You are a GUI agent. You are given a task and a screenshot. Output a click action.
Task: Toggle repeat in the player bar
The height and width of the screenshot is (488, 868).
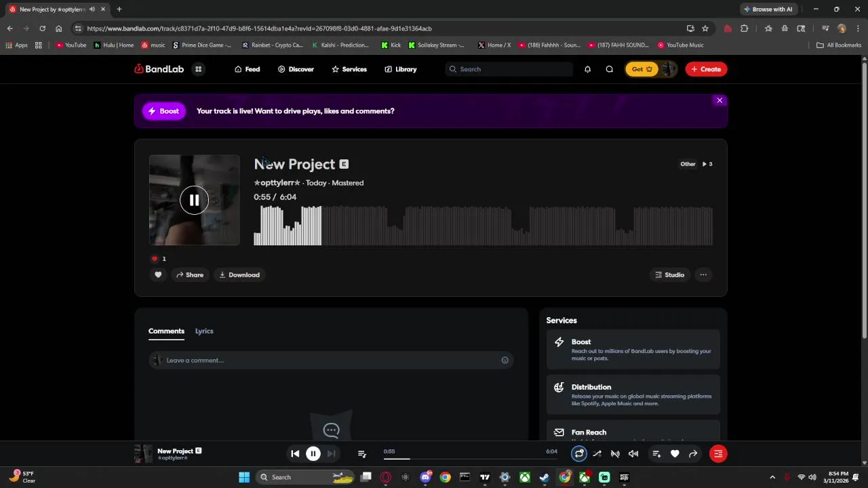(x=578, y=453)
